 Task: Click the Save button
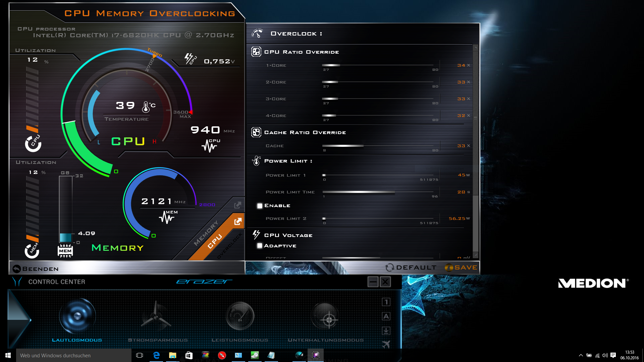point(461,267)
